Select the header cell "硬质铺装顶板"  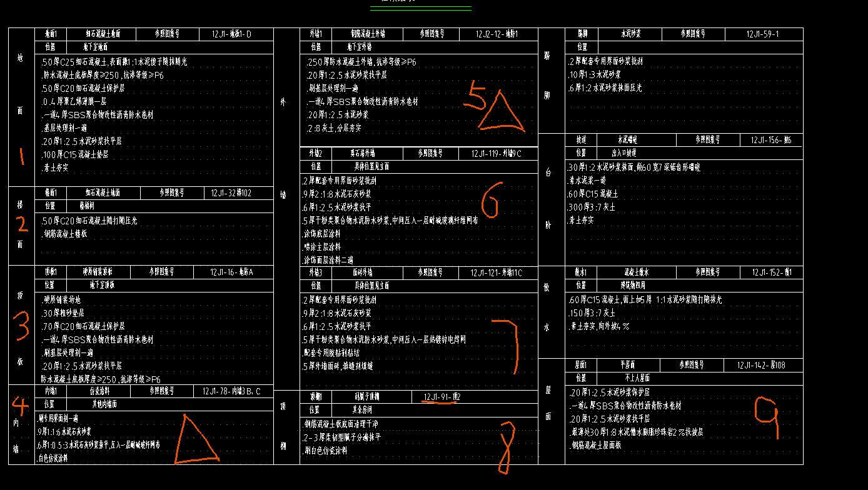[98, 272]
